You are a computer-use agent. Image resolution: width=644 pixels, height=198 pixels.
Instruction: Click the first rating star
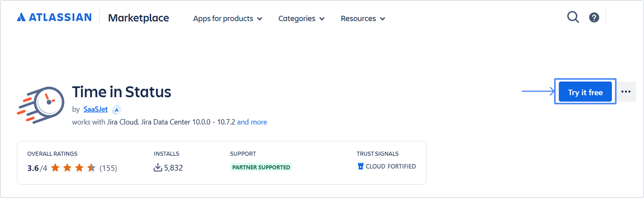click(x=55, y=168)
